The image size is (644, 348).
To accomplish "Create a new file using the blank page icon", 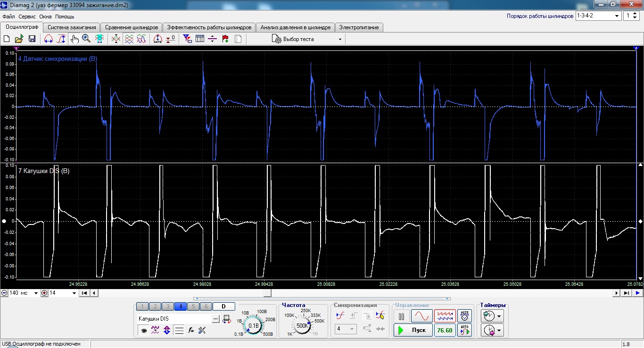I will click(x=7, y=39).
